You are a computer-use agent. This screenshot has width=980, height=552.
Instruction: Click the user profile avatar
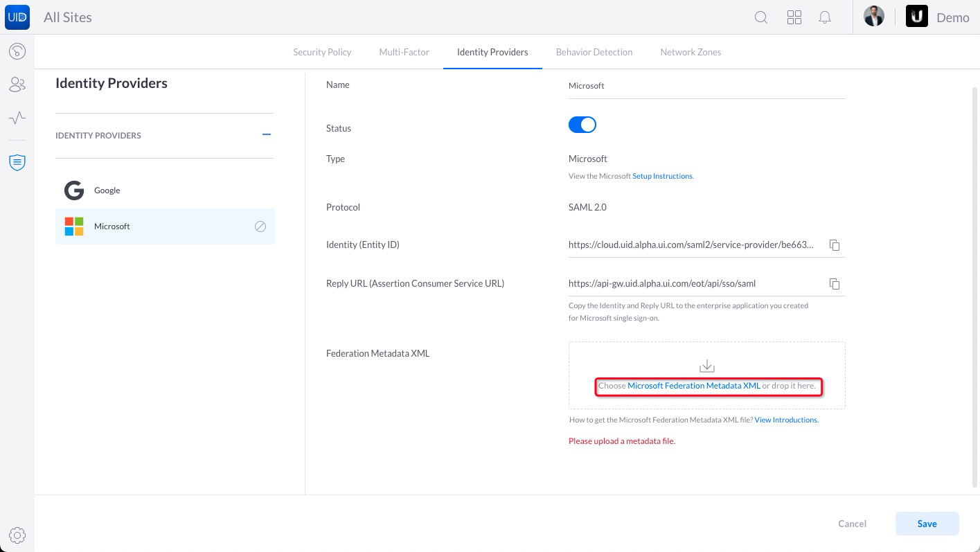[x=874, y=17]
